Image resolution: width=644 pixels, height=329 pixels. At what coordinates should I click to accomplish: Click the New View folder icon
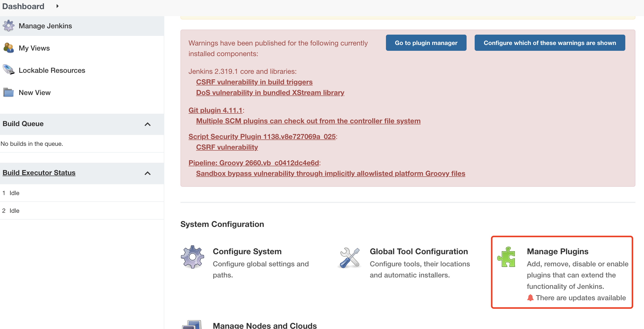(x=9, y=92)
